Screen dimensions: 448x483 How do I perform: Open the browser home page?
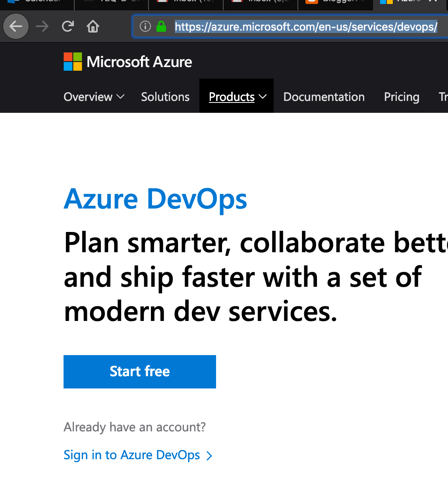93,26
